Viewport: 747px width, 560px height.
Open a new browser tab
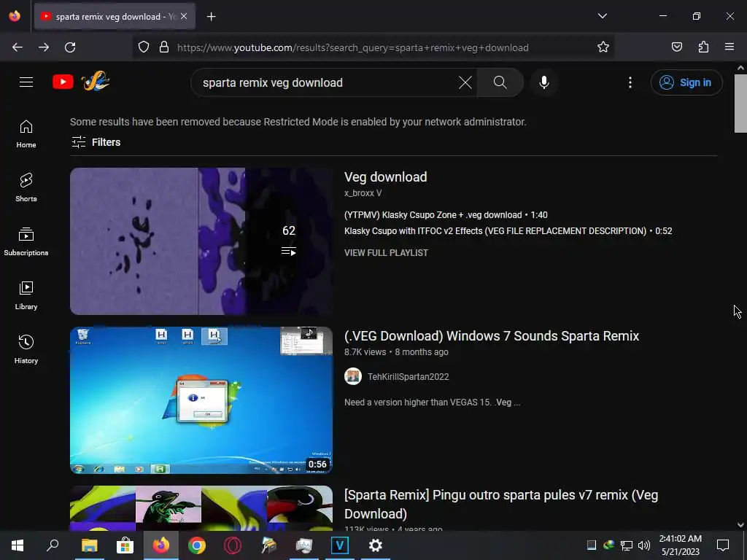pyautogui.click(x=211, y=17)
